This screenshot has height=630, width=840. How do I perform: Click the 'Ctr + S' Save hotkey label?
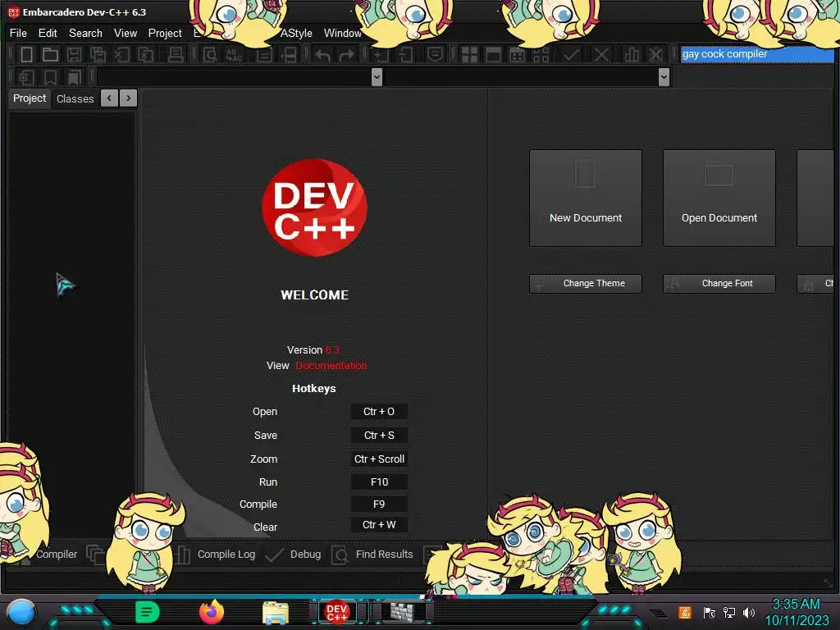coord(379,435)
